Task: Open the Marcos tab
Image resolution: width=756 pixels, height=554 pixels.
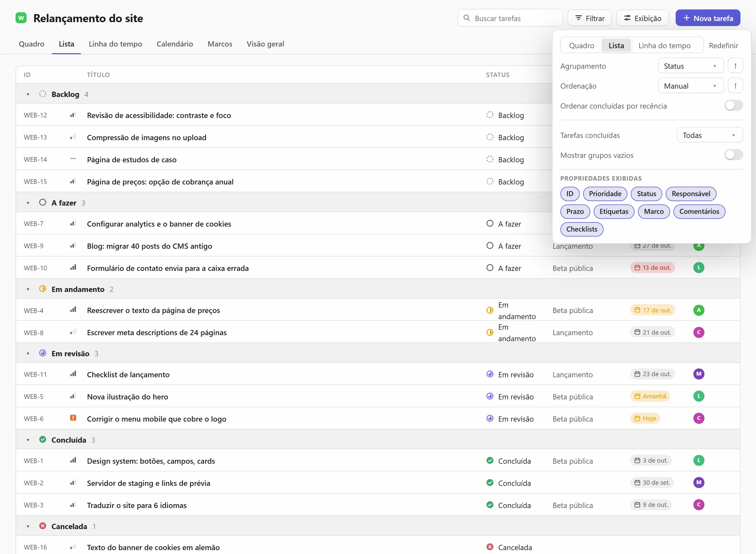Action: [220, 44]
